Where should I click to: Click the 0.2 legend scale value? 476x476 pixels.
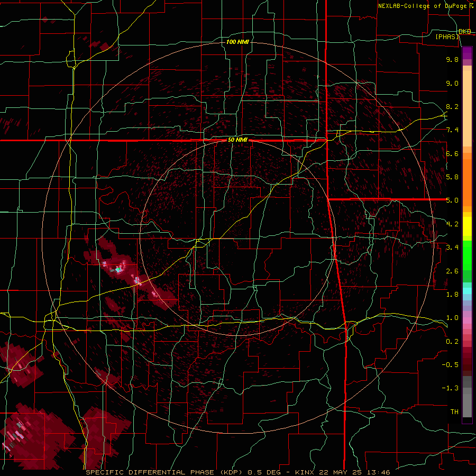452,342
